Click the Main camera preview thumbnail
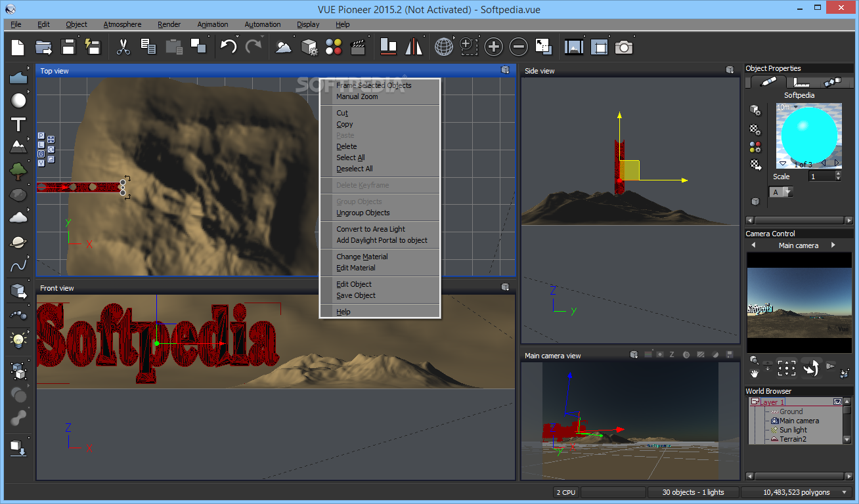Image resolution: width=859 pixels, height=504 pixels. [x=799, y=303]
